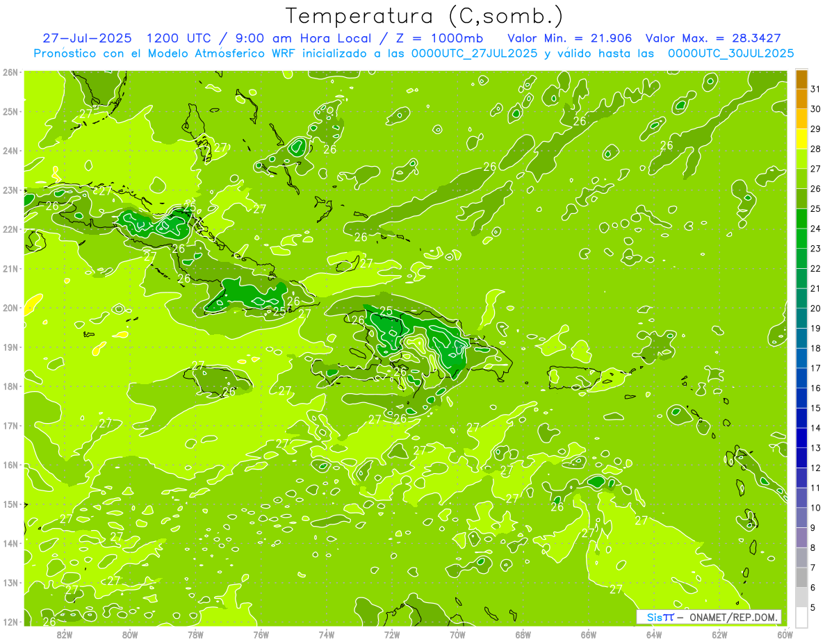Click the "ONAMET/REP.DOM." credit label
The width and height of the screenshot is (834, 644).
tap(733, 617)
